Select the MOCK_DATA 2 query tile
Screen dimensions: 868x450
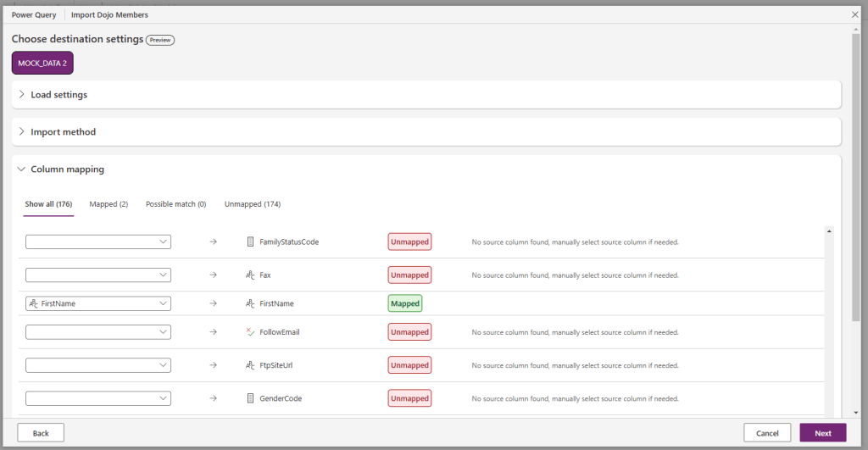(x=42, y=64)
